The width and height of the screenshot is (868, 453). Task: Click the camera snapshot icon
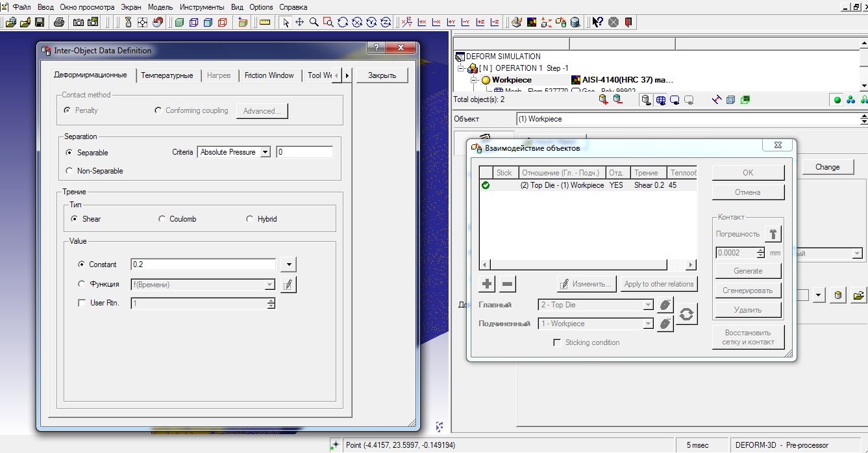pyautogui.click(x=79, y=22)
